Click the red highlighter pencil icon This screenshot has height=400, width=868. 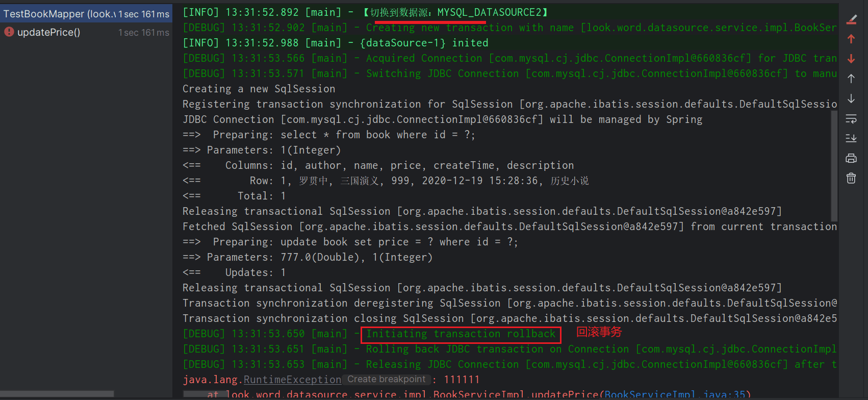click(851, 19)
